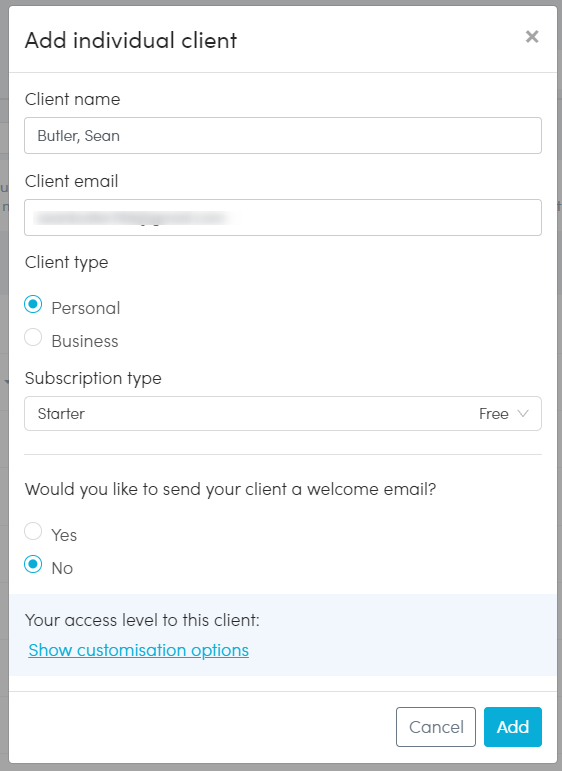Screen dimensions: 562x771
Task: Cancel adding the client
Action: point(436,727)
